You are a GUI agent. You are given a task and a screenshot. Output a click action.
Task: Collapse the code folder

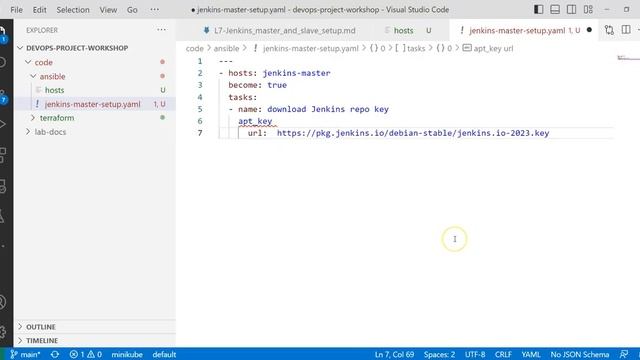point(43,62)
